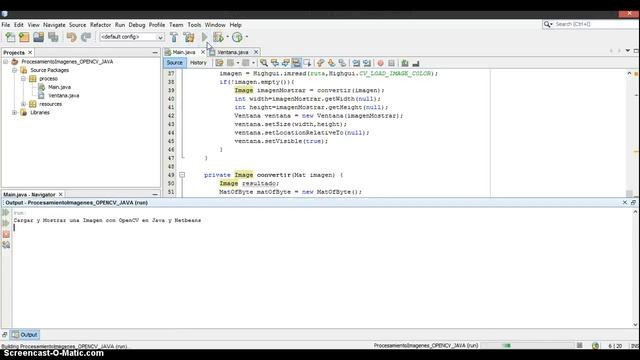This screenshot has height=360, width=640.
Task: Click the New File icon
Action: (x=10, y=37)
